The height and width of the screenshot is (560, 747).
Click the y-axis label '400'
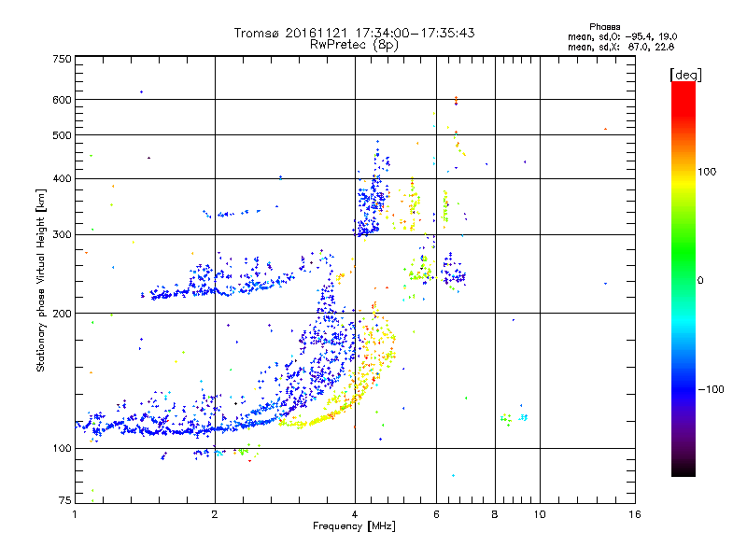[x=62, y=179]
